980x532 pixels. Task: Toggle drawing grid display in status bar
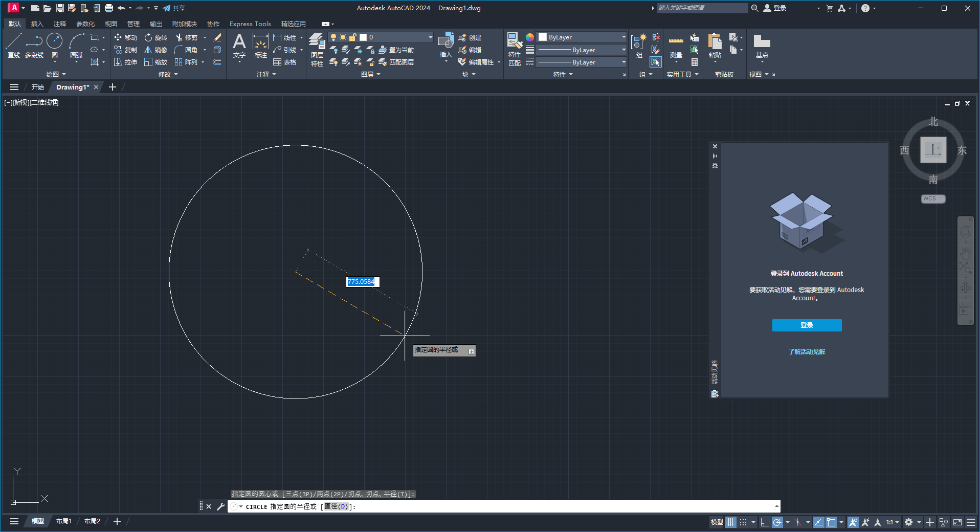coord(731,522)
